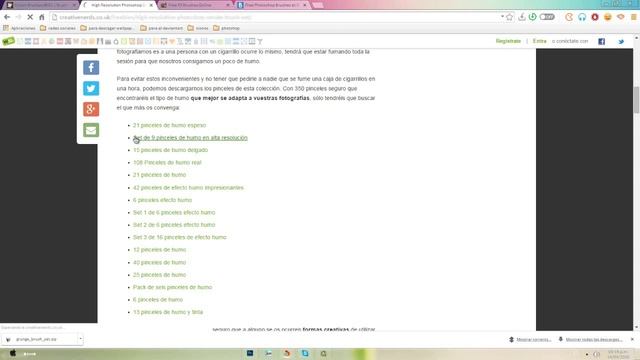Open '12 pinceles de humo' link
Screen dimensions: 640x360
click(159, 249)
